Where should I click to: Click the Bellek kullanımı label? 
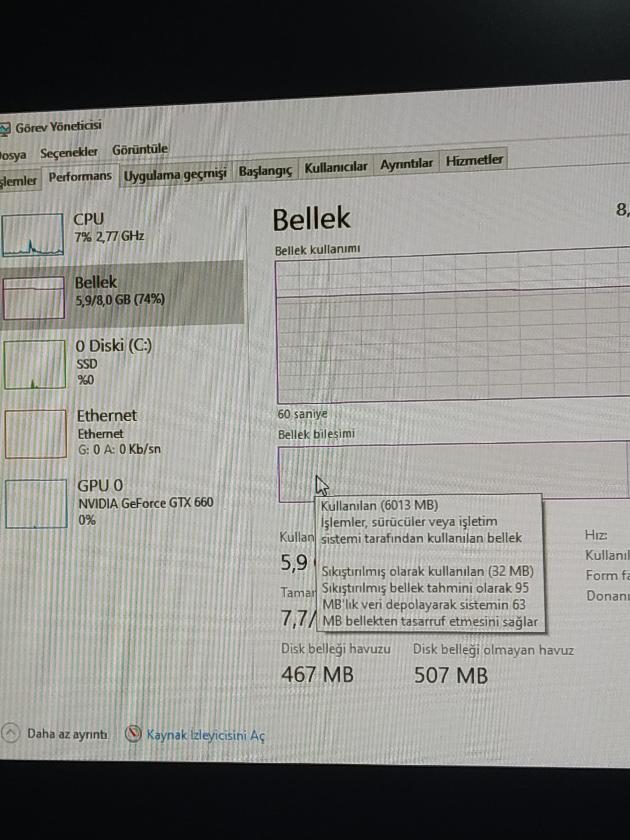point(317,250)
